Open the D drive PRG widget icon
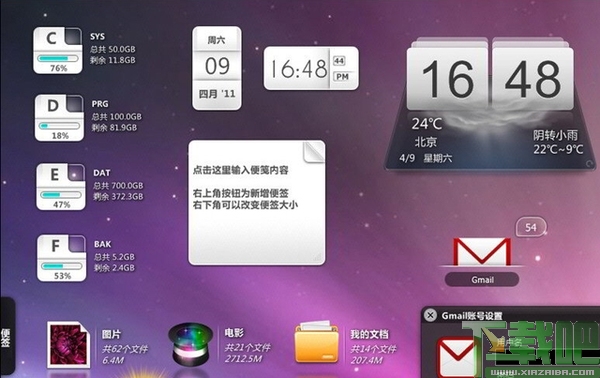Screen dimensions: 600x378 (x=59, y=118)
